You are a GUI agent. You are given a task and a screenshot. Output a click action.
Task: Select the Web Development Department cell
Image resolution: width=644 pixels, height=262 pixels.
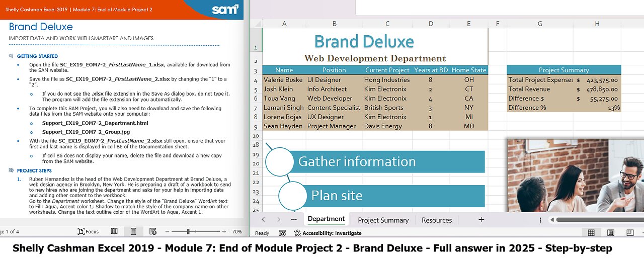click(x=375, y=58)
